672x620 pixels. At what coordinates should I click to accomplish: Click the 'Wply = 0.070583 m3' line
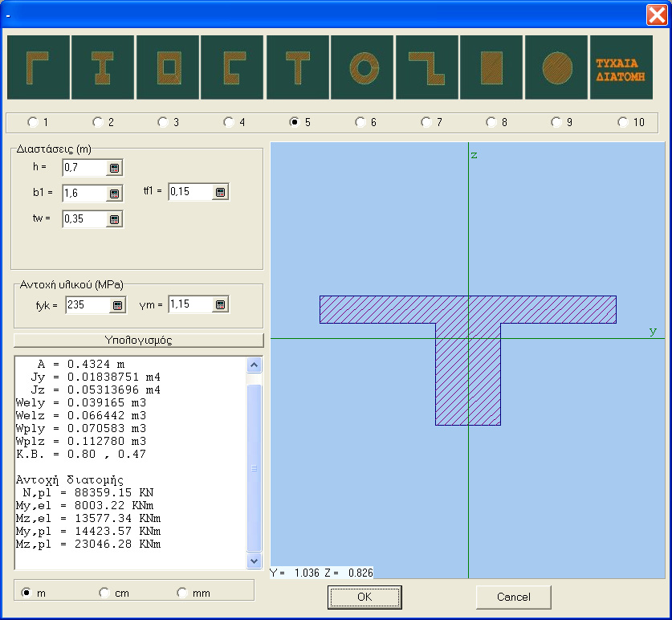(81, 429)
